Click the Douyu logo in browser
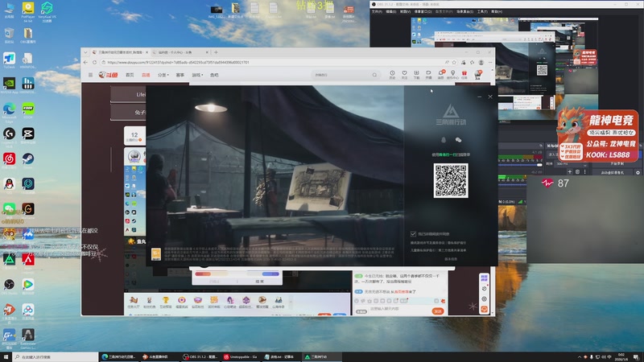 [109, 75]
